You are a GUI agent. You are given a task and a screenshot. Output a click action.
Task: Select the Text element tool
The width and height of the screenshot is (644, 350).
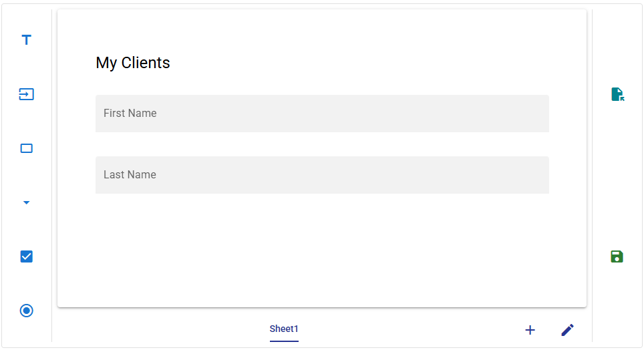(26, 40)
